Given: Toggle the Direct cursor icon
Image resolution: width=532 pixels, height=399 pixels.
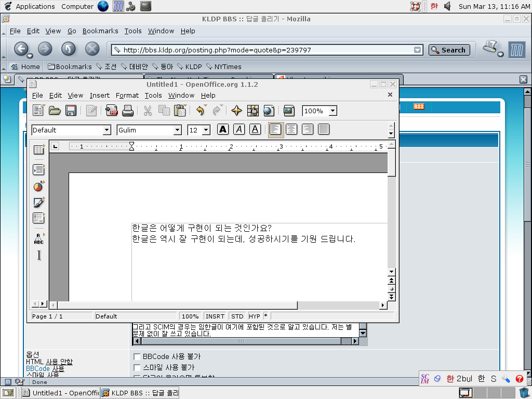Looking at the screenshot, I should click(38, 255).
